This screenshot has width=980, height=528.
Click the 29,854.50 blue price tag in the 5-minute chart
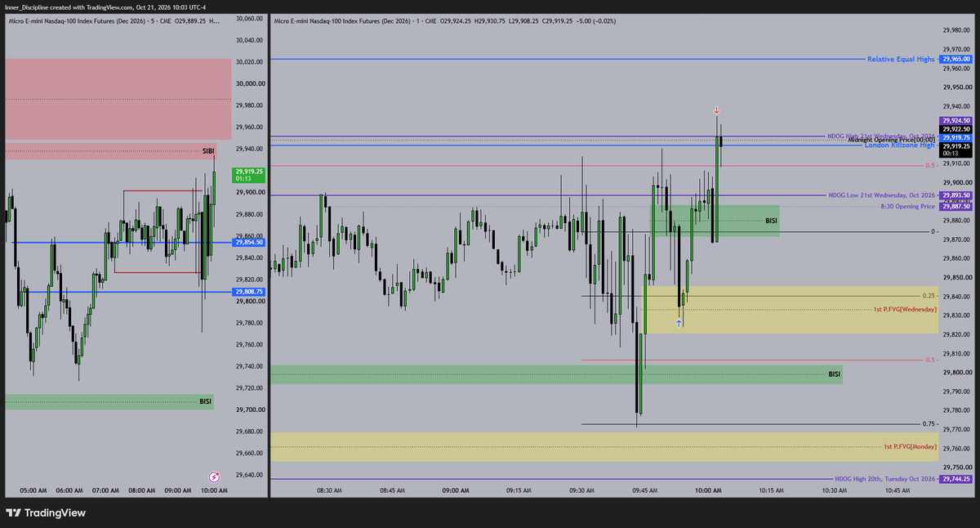(249, 243)
